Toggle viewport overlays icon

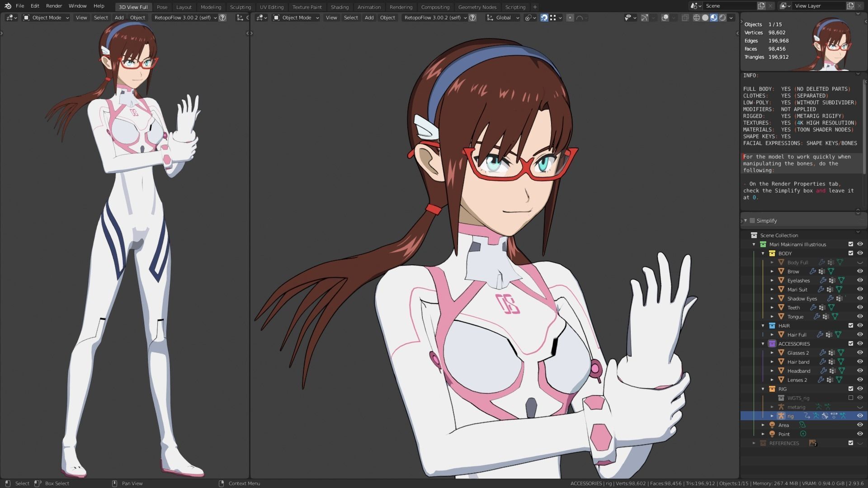(665, 18)
